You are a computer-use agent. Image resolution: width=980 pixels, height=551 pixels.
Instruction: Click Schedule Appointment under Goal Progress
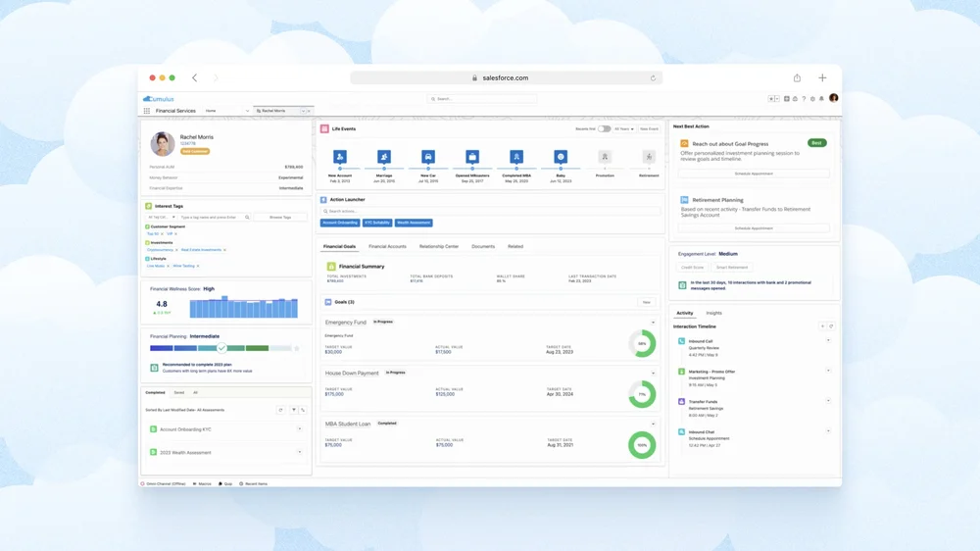[754, 174]
